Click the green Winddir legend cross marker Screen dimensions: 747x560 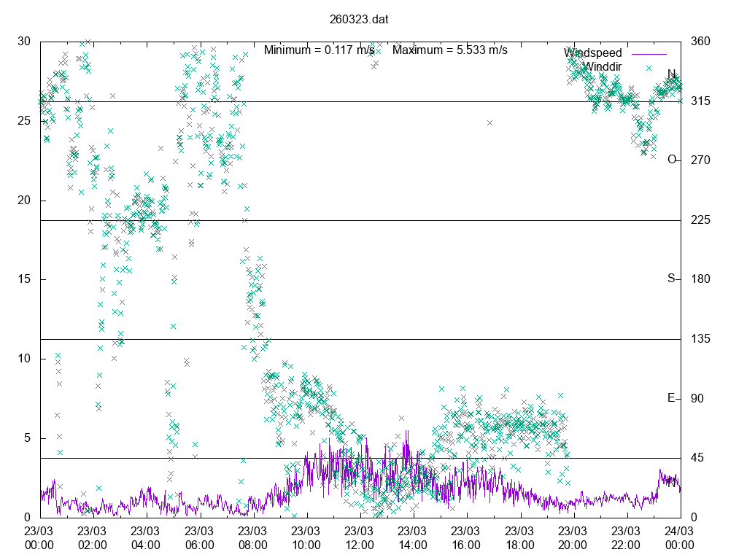(648, 67)
